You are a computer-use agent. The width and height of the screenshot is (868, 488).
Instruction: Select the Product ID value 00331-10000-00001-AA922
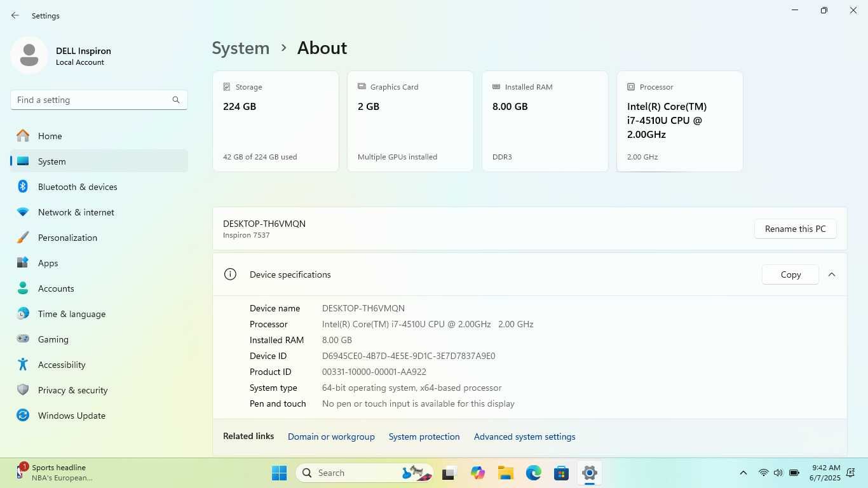tap(374, 372)
